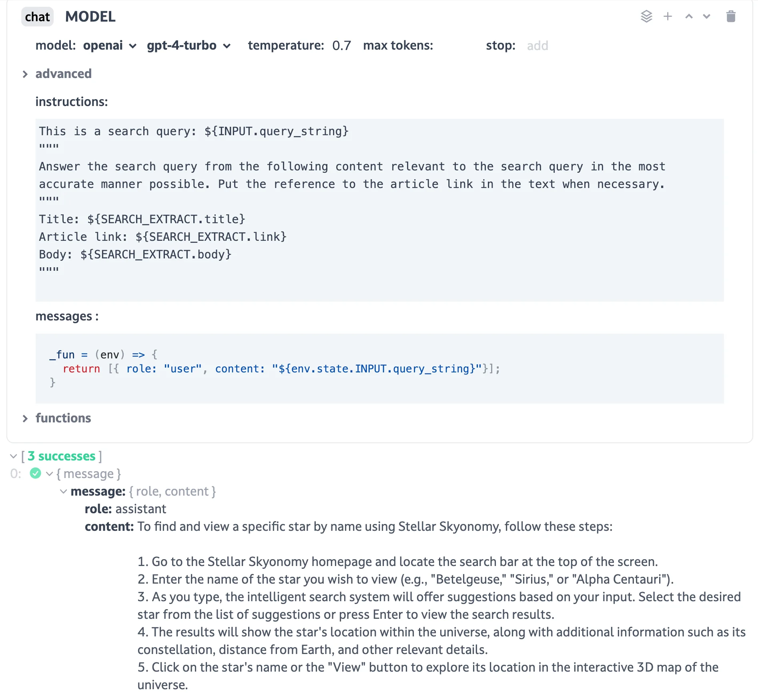The height and width of the screenshot is (700, 758).
Task: Add a new block using the plus icon
Action: (668, 16)
